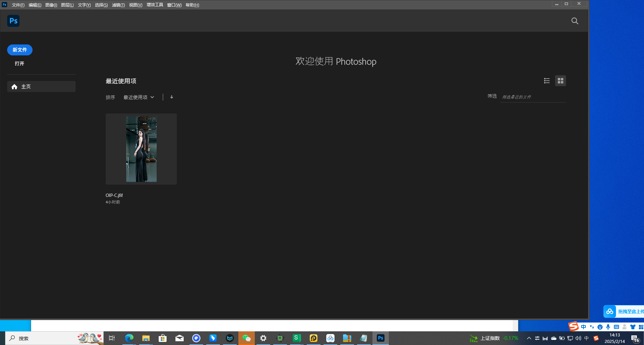Open the Mail app from taskbar
This screenshot has width=644, height=345.
(180, 338)
